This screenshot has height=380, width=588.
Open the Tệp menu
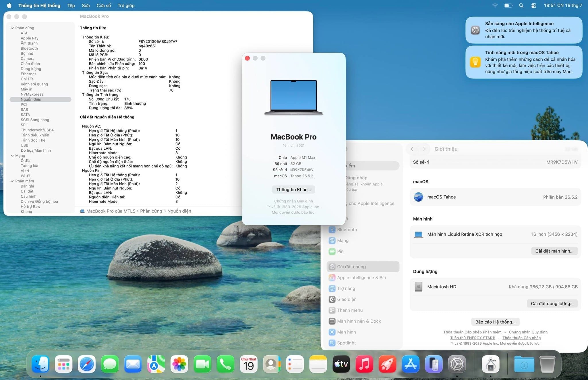pos(71,5)
